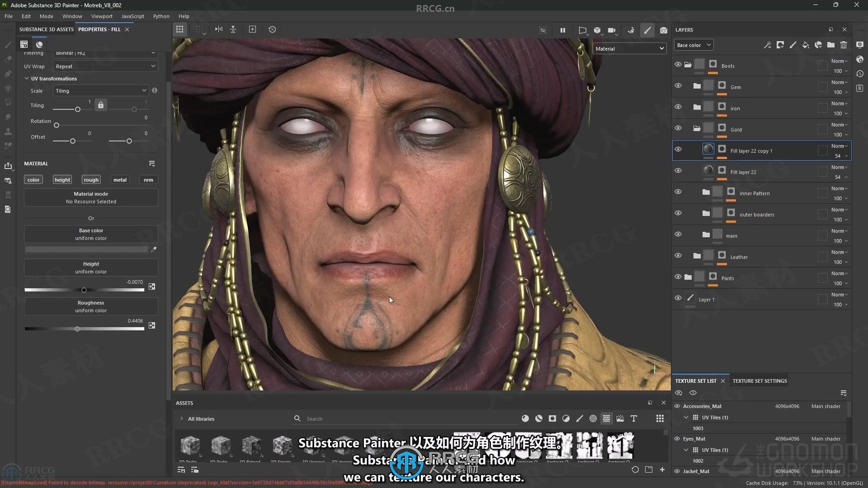The image size is (868, 488).
Task: Open the history clock icon in right sidebar
Action: point(860,74)
